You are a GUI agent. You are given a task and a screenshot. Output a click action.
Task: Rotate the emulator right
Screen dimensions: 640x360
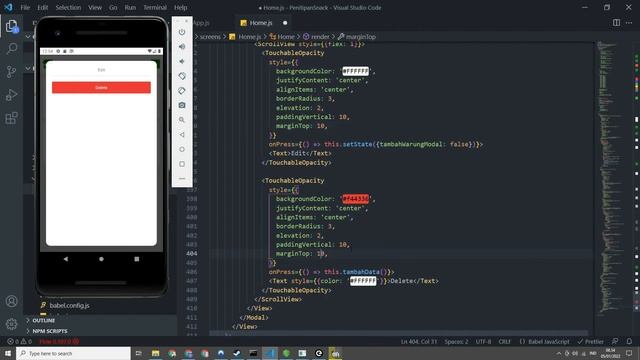[182, 91]
